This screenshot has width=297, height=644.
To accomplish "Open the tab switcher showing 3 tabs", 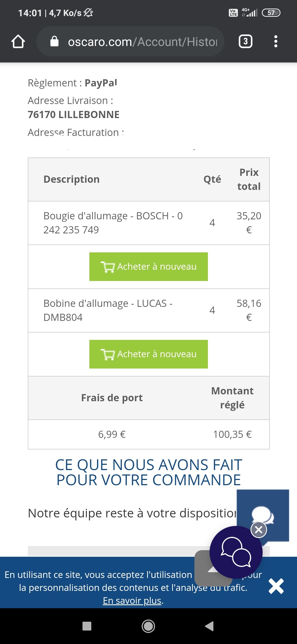I will pos(245,42).
